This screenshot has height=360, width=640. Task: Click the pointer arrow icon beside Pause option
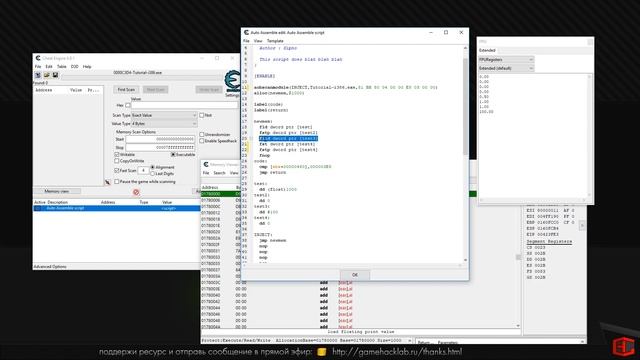point(108,182)
